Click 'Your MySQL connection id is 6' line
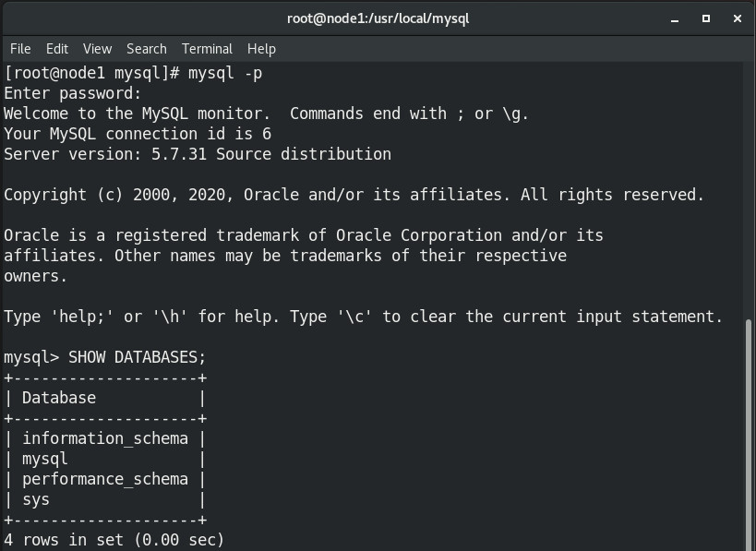The height and width of the screenshot is (551, 756). (x=138, y=134)
